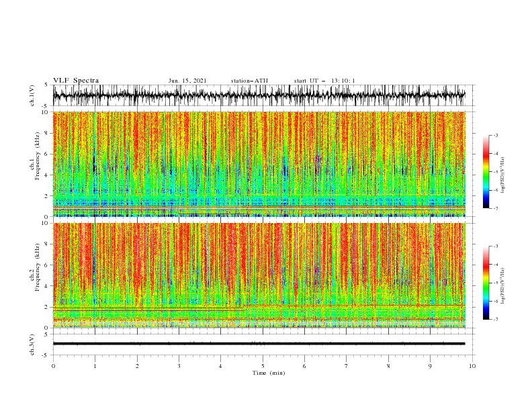Click the ch.3 flat waveform trace
Image resolution: width=532 pixels, height=411 pixels.
pos(259,344)
